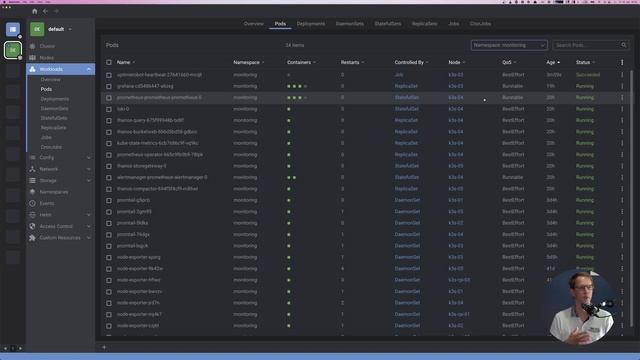
Task: Click the Events clock icon
Action: coord(33,203)
